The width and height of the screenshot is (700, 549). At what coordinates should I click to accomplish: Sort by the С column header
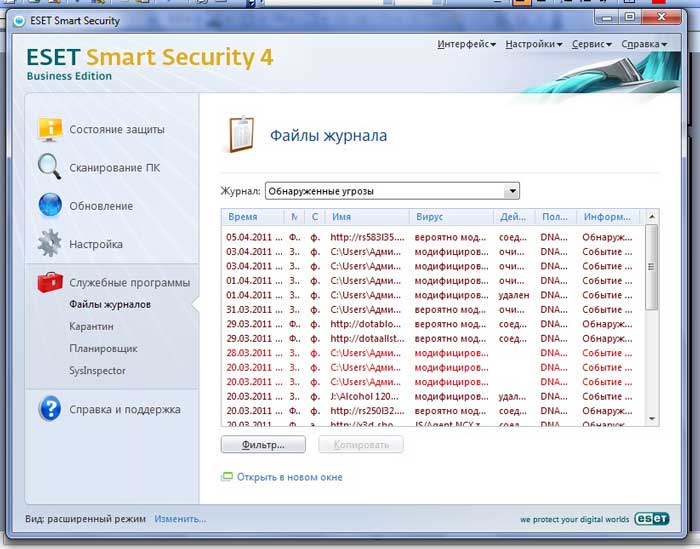(315, 217)
